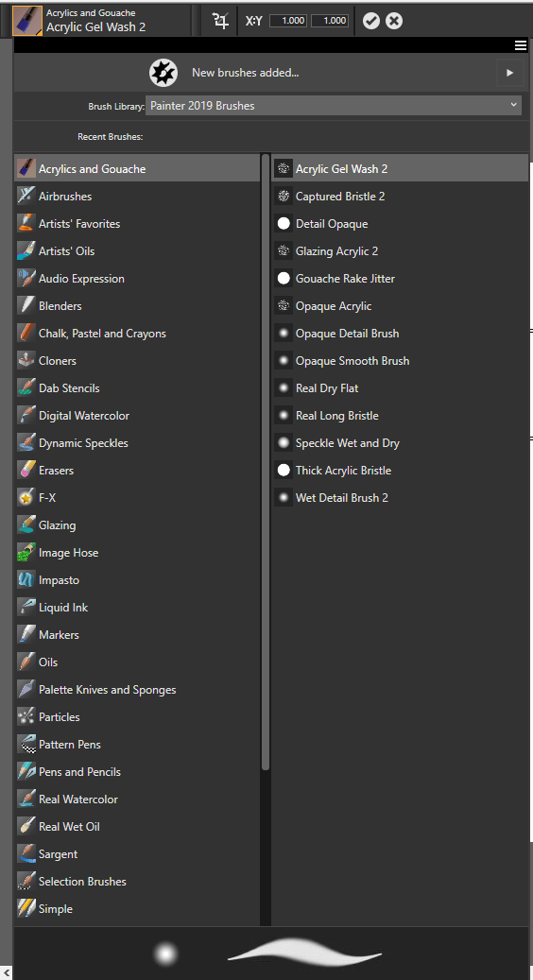Viewport: 533px width, 980px height.
Task: Select the Blenders category icon
Action: [x=26, y=306]
